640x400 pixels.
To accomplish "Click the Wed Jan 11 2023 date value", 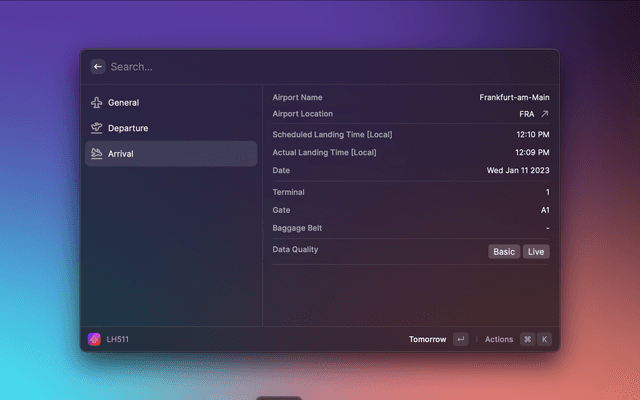I will tap(518, 170).
